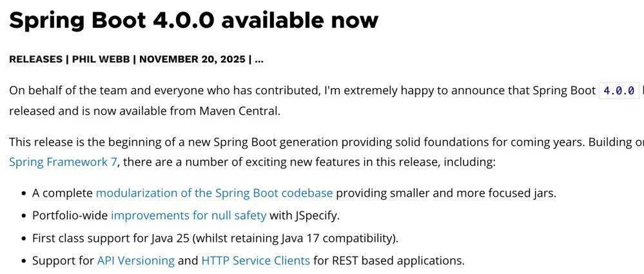Click the Spring Boot 4.0.0 available now heading
This screenshot has height=274, width=644.
click(193, 19)
